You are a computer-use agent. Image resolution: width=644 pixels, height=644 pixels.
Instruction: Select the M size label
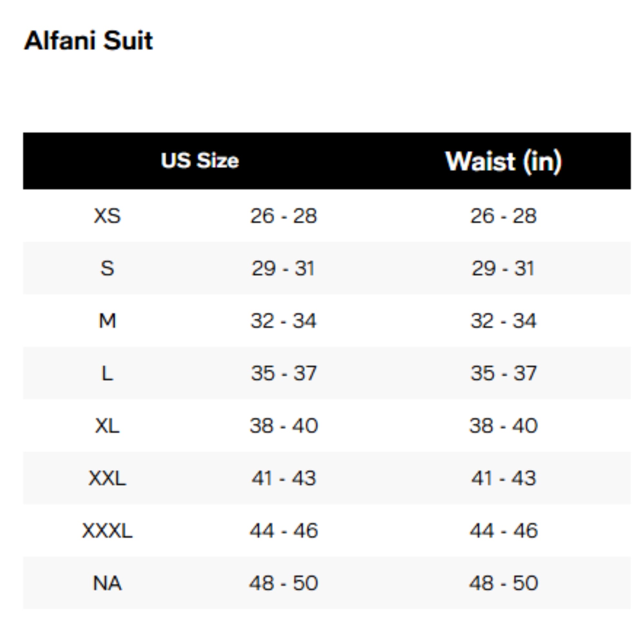(x=107, y=321)
